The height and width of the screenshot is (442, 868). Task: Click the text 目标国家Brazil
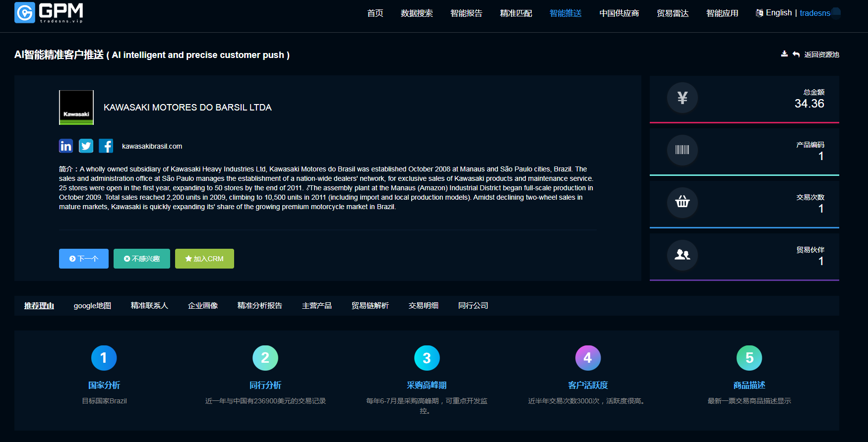[x=104, y=401]
